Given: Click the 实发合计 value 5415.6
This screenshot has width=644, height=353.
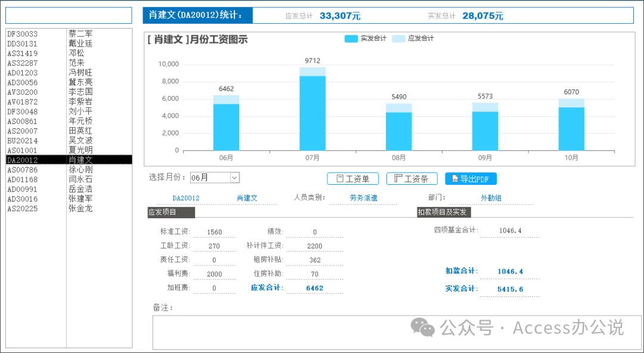Looking at the screenshot, I should [510, 289].
